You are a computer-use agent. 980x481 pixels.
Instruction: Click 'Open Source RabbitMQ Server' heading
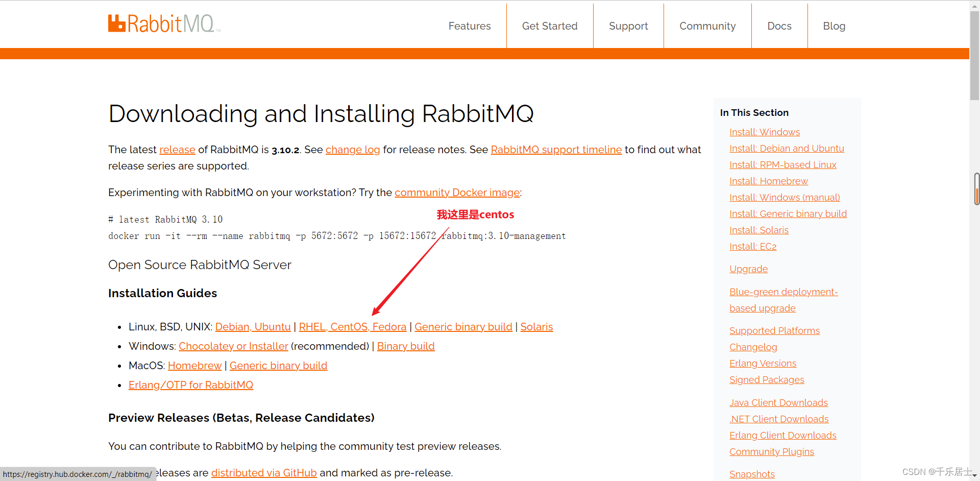pos(200,265)
